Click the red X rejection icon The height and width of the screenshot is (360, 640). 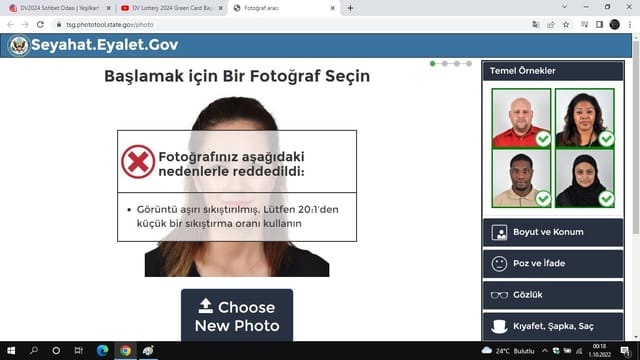coord(138,162)
